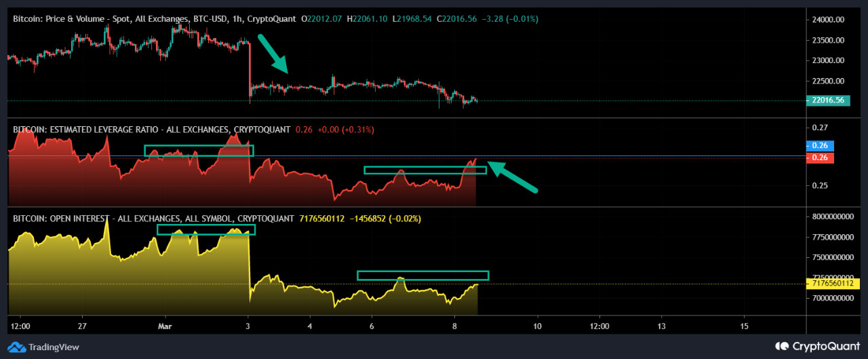
Task: Click the green arrow beside leverage ratio
Action: pos(513,177)
